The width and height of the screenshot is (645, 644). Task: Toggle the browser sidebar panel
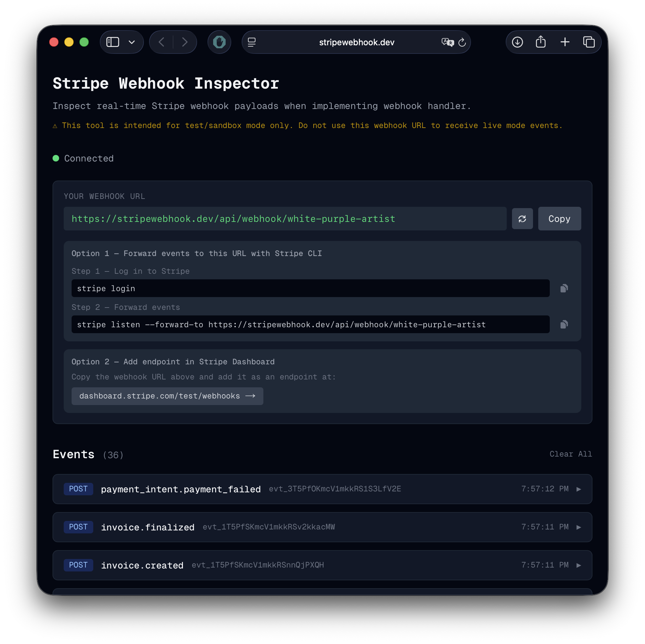tap(113, 42)
